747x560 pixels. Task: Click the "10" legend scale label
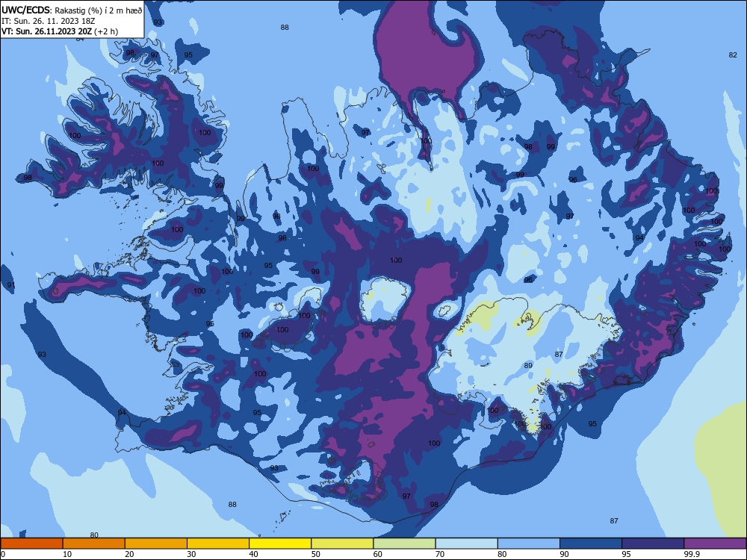pyautogui.click(x=67, y=554)
